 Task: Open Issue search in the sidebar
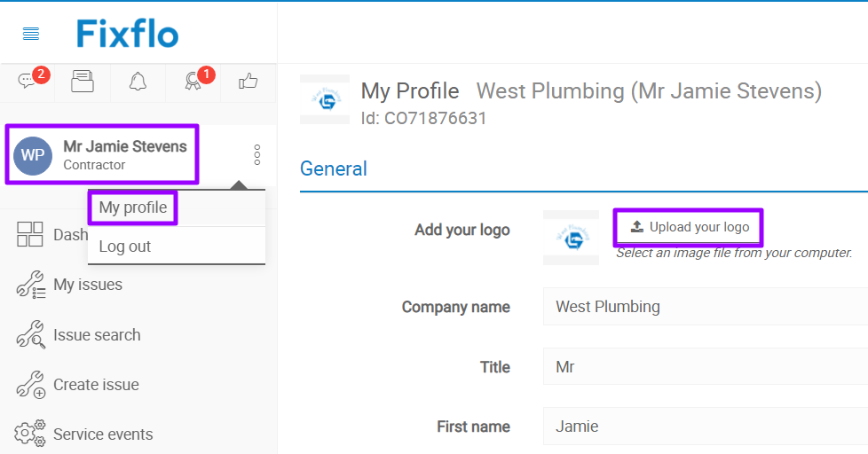[96, 335]
